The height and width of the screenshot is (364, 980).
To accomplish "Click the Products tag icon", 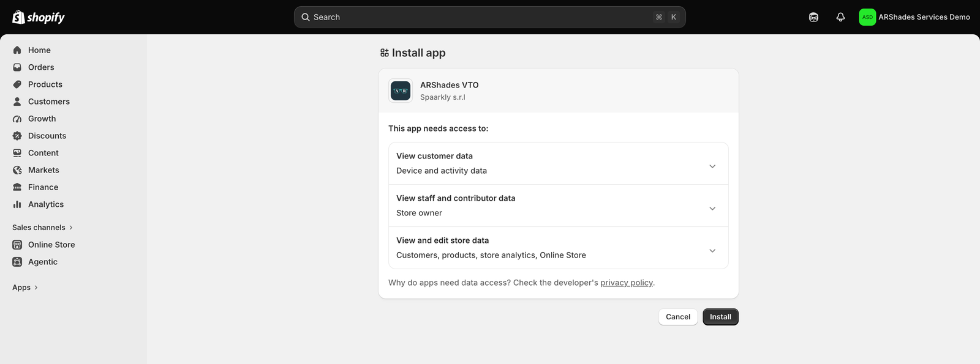I will pyautogui.click(x=17, y=84).
